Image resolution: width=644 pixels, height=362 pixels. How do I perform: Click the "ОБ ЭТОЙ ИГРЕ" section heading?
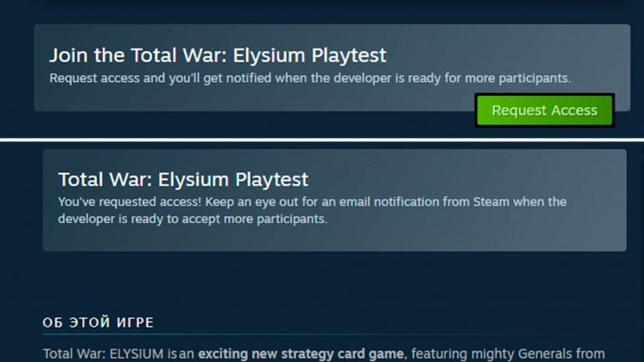pyautogui.click(x=98, y=323)
